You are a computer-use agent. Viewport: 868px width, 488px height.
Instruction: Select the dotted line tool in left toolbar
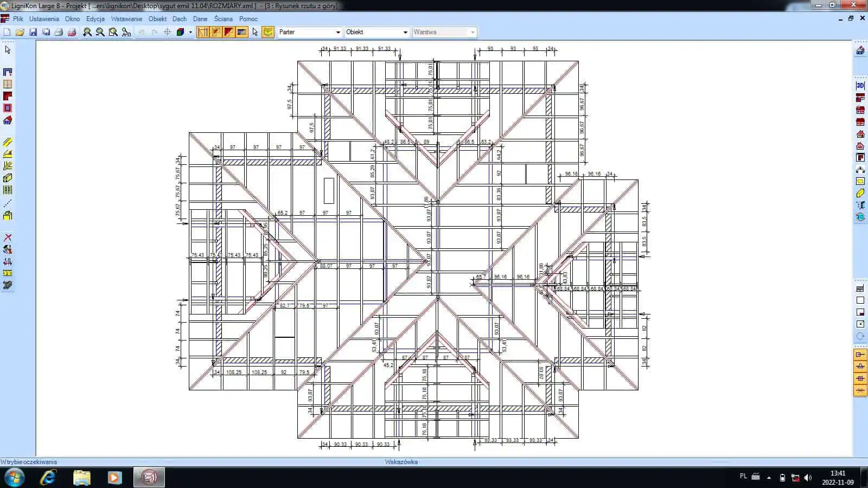[8, 203]
